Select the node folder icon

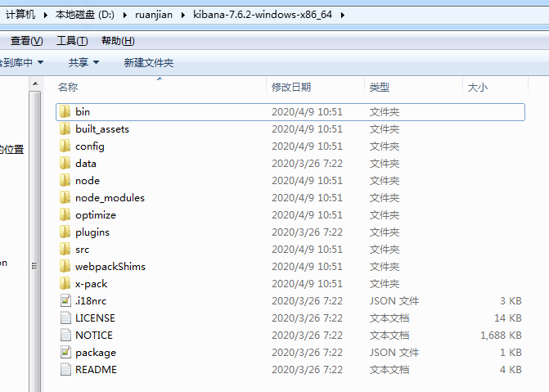(x=65, y=180)
